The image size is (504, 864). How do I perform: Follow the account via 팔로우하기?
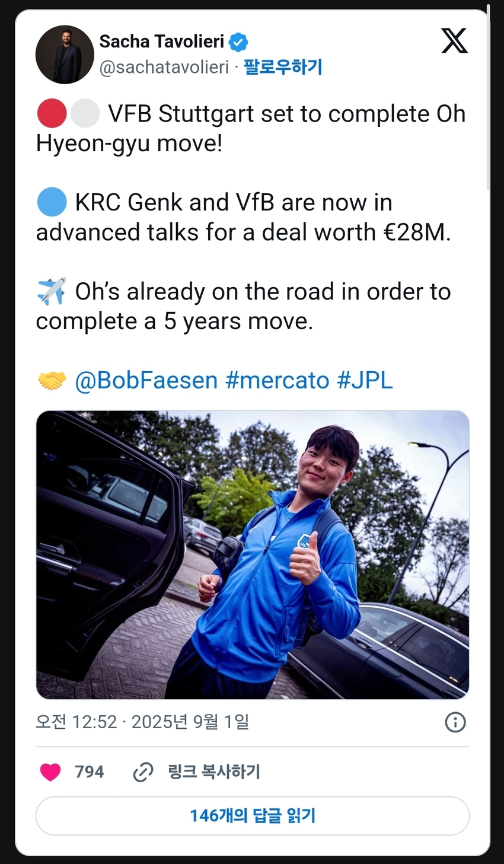[x=283, y=66]
